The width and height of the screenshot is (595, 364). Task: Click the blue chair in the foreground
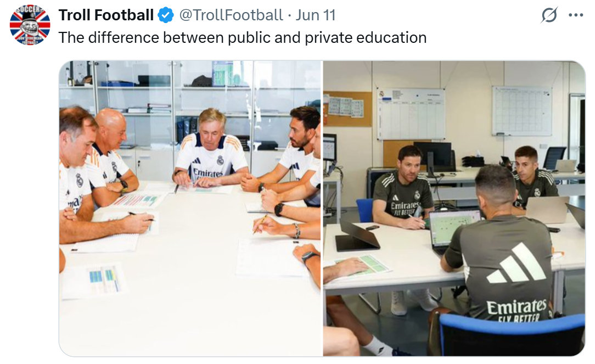(510, 335)
